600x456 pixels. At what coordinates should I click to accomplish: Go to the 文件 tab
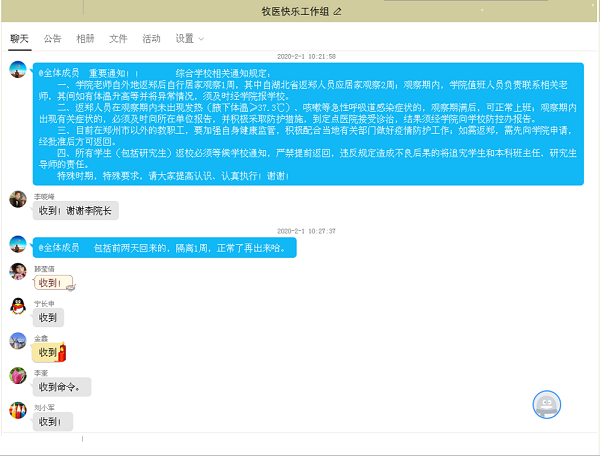118,39
